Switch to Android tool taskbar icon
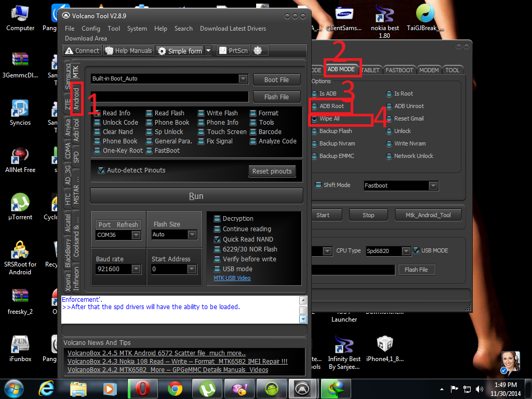The image size is (532, 399). (271, 389)
